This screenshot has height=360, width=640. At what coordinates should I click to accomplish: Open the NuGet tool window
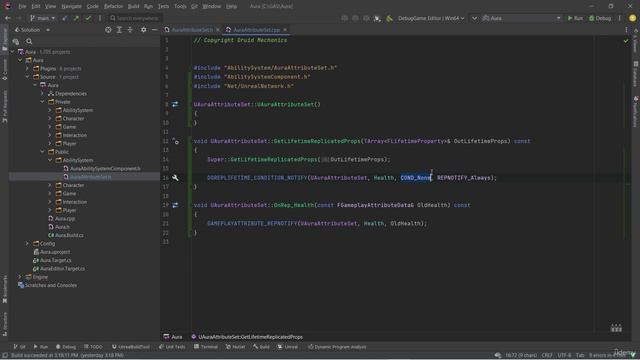(235, 347)
